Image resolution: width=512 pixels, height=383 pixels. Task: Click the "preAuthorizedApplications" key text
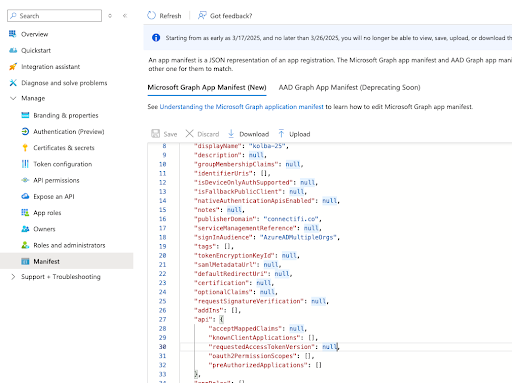pyautogui.click(x=258, y=365)
